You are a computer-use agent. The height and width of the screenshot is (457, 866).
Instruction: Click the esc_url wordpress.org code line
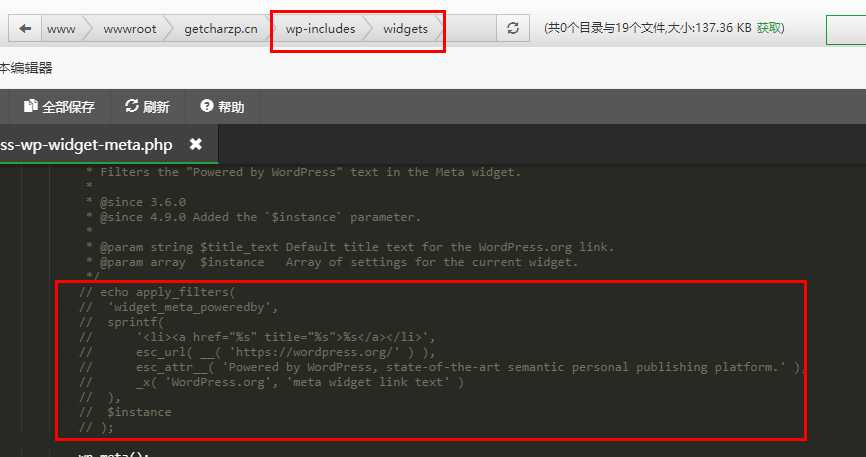click(x=257, y=352)
